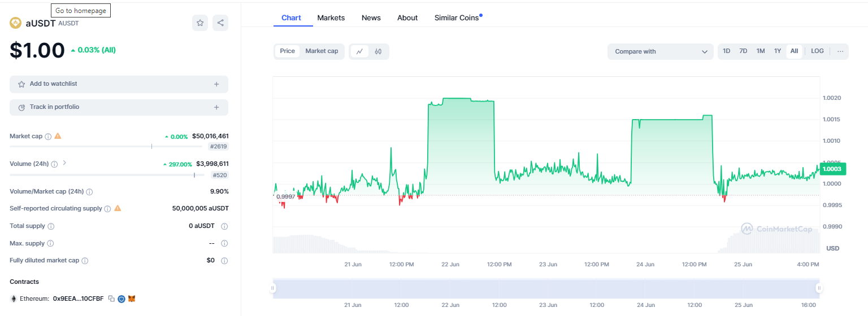868x316 pixels.
Task: Click left handle of chart range selector
Action: (273, 288)
